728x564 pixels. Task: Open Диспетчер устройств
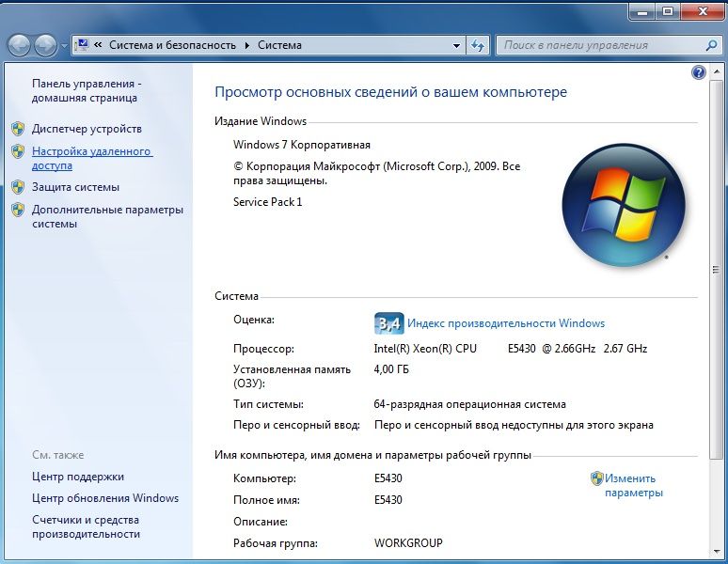tap(87, 129)
